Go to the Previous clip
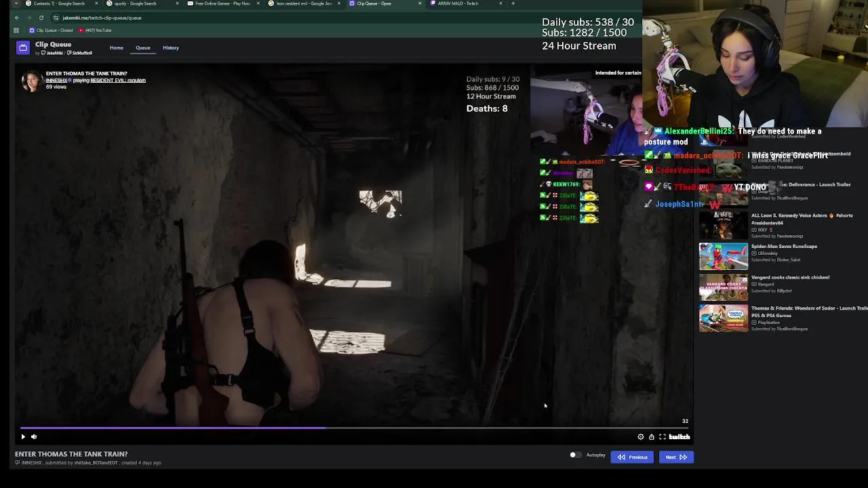 [632, 457]
